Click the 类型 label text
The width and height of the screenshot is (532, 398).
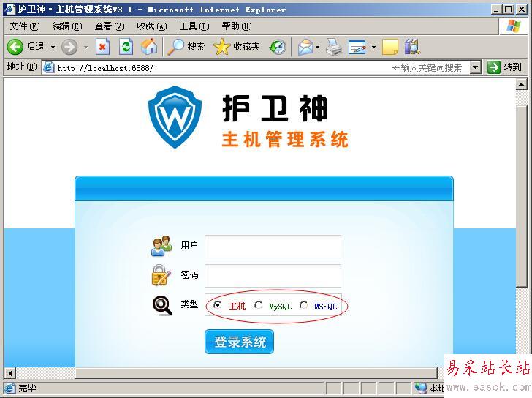tap(189, 304)
